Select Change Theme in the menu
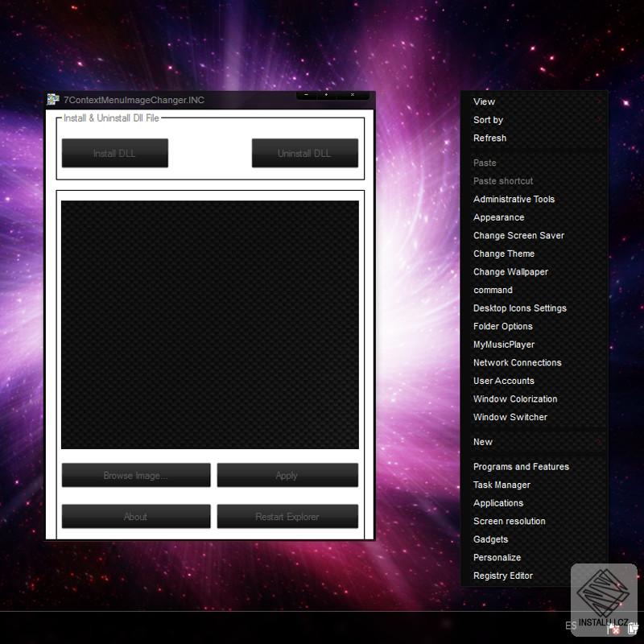The width and height of the screenshot is (644, 644). [535, 254]
